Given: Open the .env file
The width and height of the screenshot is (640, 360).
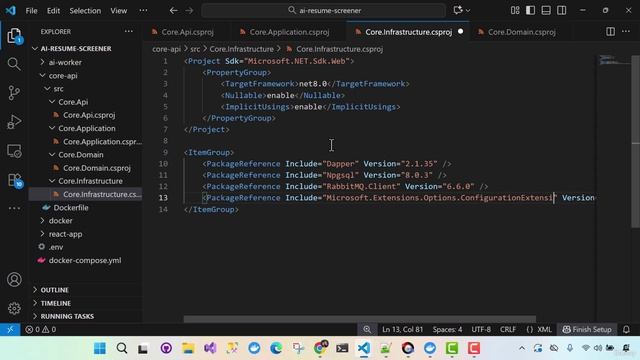Looking at the screenshot, I should click(56, 247).
